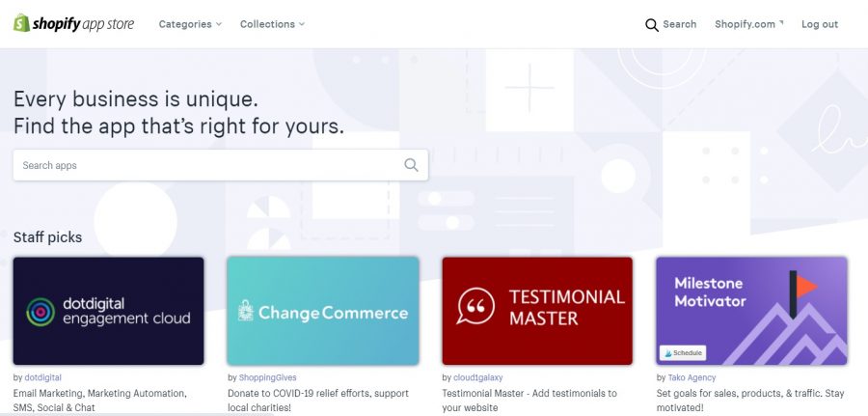Click the Testimonial Master - Add testimonials description
The image size is (868, 416).
[529, 401]
